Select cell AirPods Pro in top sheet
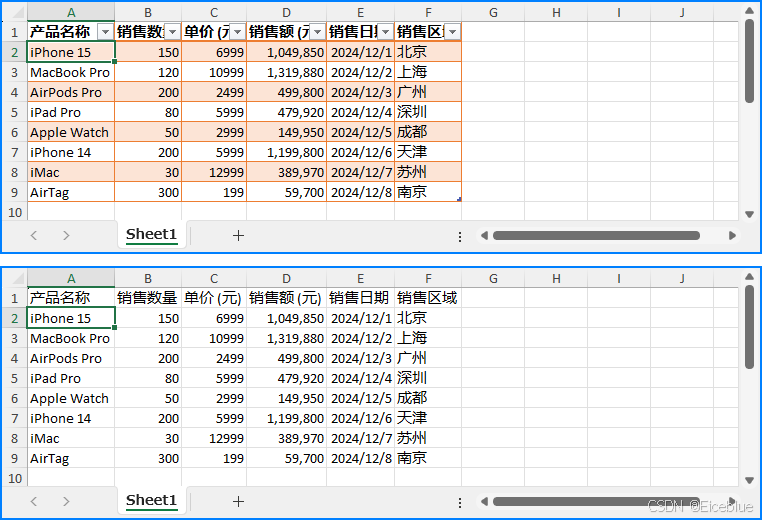This screenshot has width=762, height=520. (x=71, y=92)
